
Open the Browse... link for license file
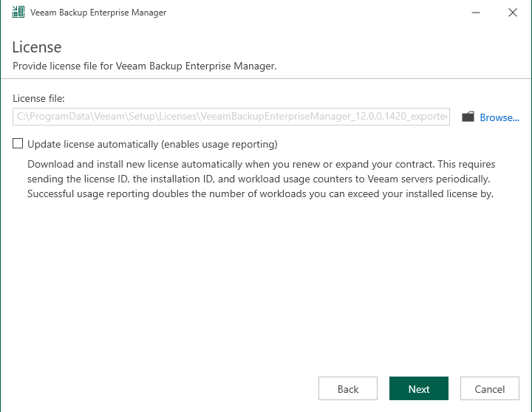[499, 117]
